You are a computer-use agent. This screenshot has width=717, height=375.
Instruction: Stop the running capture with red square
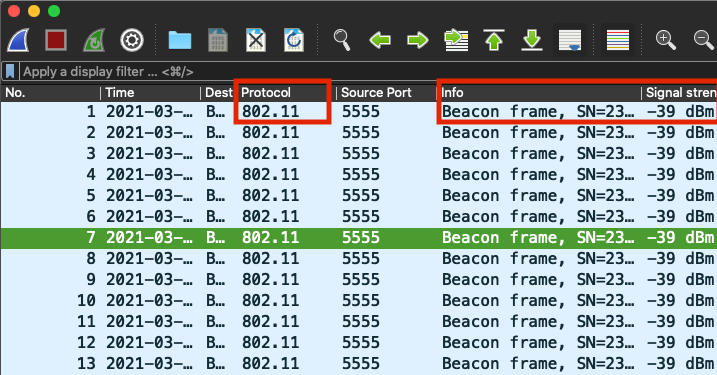[x=56, y=40]
